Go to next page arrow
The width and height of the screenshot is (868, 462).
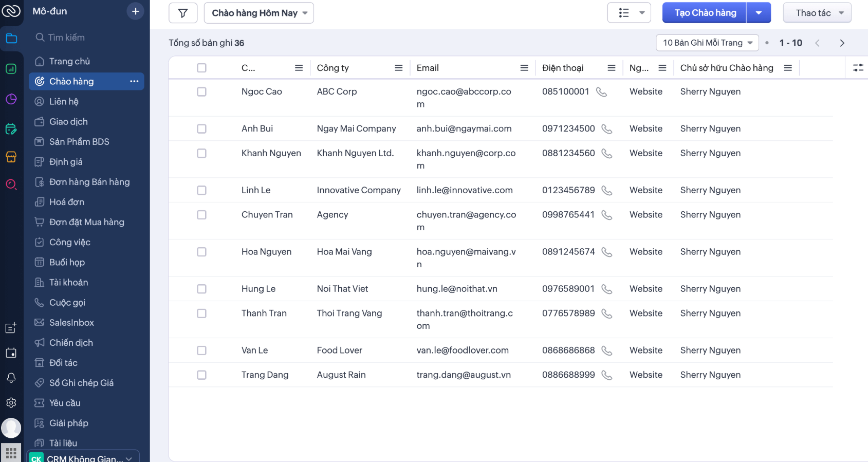[x=842, y=43]
